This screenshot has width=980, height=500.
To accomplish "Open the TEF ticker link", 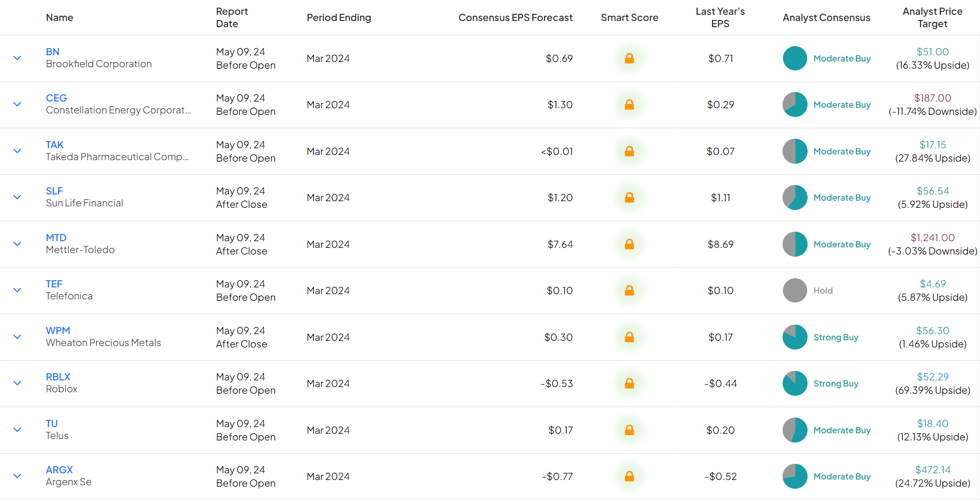I will pos(54,284).
